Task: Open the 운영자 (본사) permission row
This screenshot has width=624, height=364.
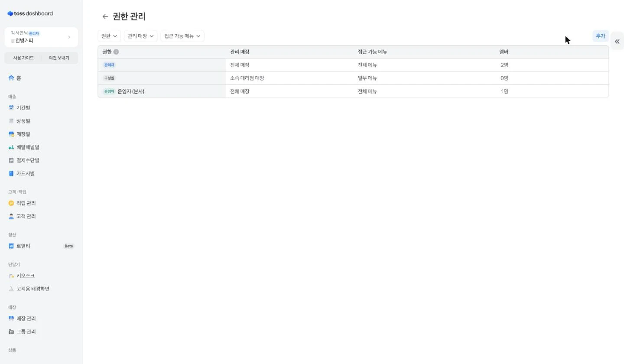Action: point(353,91)
